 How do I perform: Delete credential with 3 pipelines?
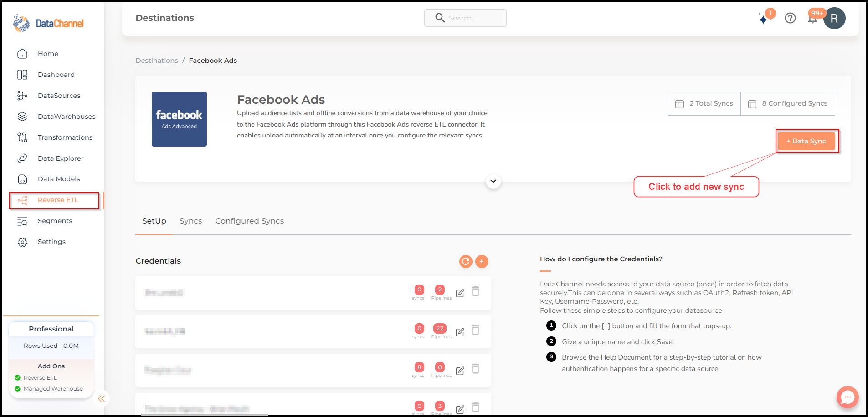click(x=475, y=407)
